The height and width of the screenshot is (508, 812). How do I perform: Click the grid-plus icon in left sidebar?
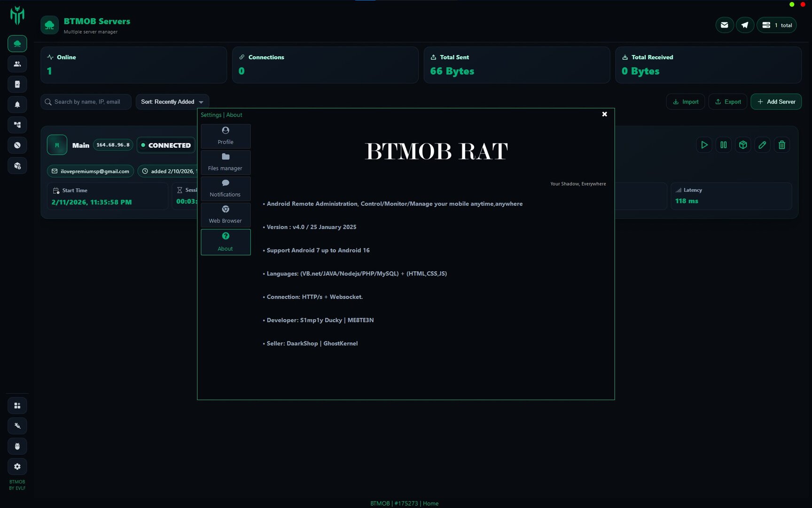tap(17, 405)
